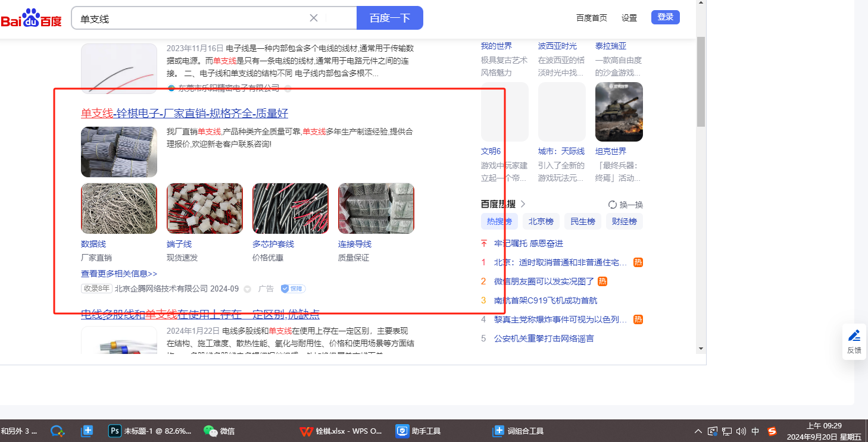This screenshot has width=868, height=442.
Task: Open the 坦克世界 game link
Action: point(611,151)
